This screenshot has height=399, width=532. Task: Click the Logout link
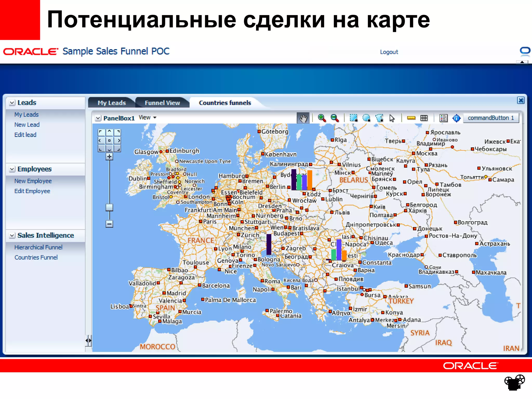tap(389, 52)
